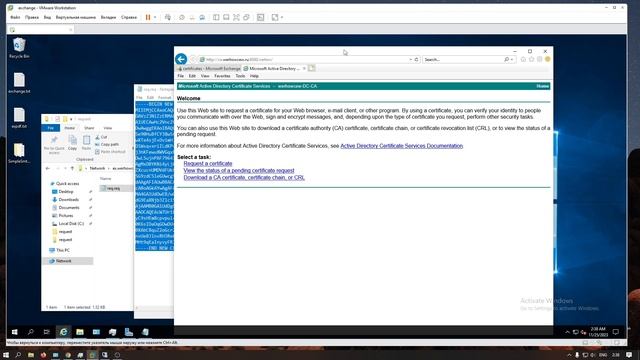This screenshot has height=360, width=640.
Task: Click the Home link in green banner
Action: pos(542,86)
